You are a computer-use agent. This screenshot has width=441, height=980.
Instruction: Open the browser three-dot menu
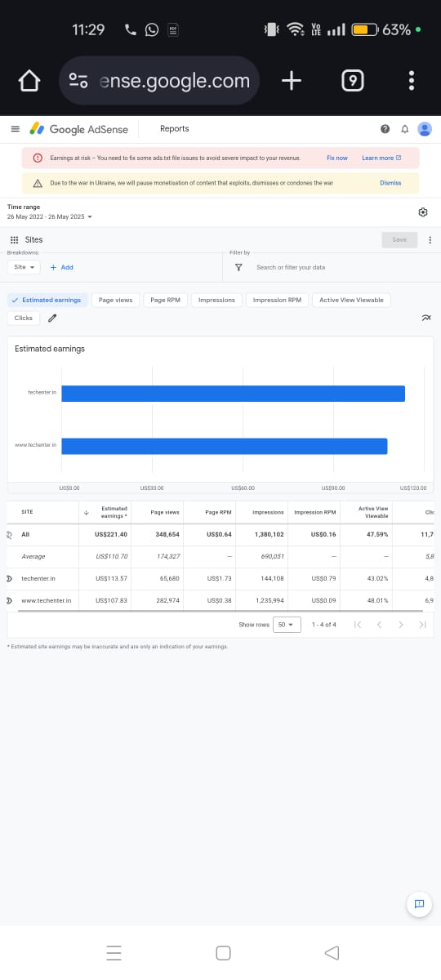[x=411, y=80]
